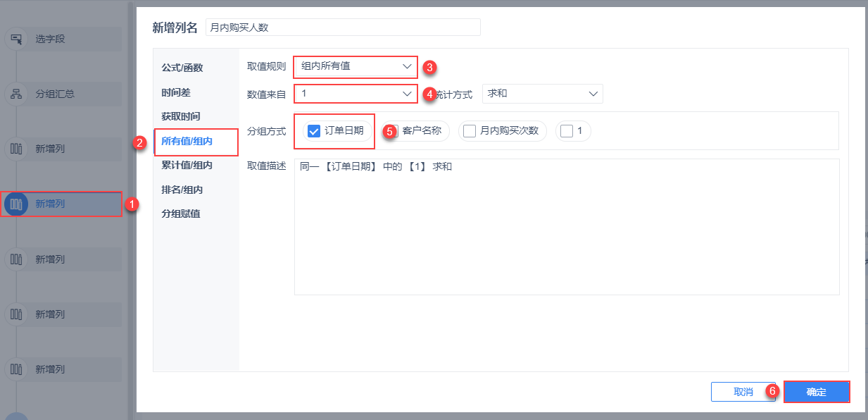Click the 分组汇总 step icon
Screen dimensions: 868x420
15,94
